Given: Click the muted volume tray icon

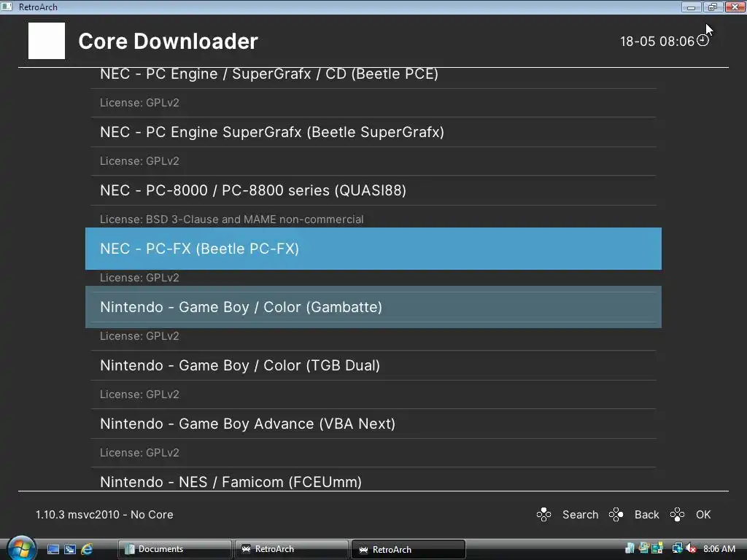Looking at the screenshot, I should pyautogui.click(x=691, y=548).
